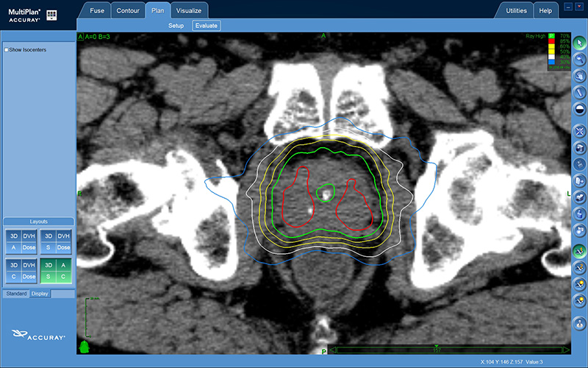Choose the 3D/DVH/A/Dose layout
This screenshot has height=368, width=588.
click(x=20, y=241)
